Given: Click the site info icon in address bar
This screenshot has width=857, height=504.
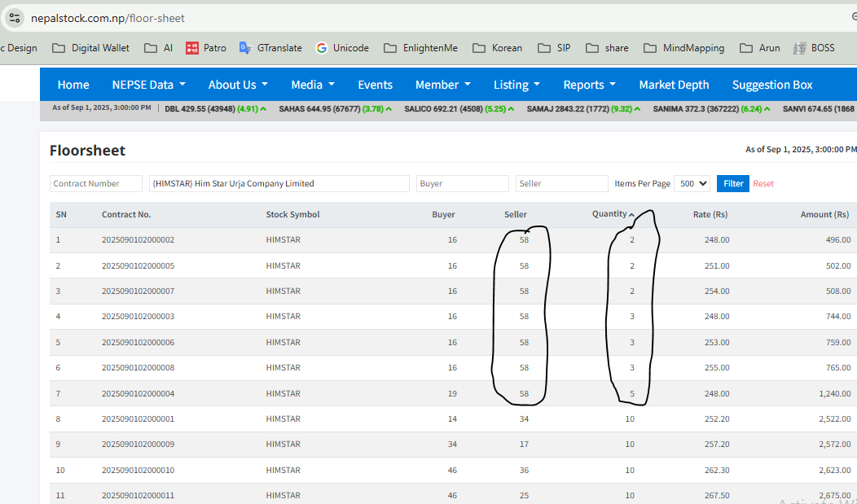Looking at the screenshot, I should click(15, 18).
